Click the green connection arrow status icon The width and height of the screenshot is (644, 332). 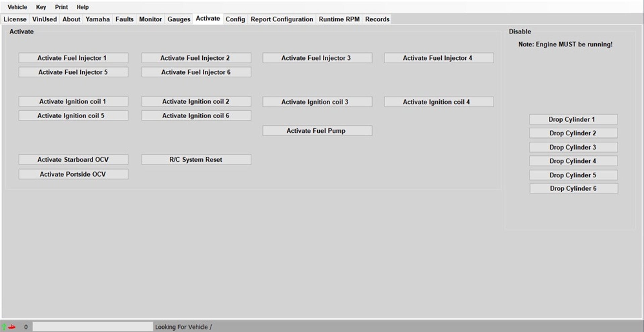pyautogui.click(x=4, y=327)
